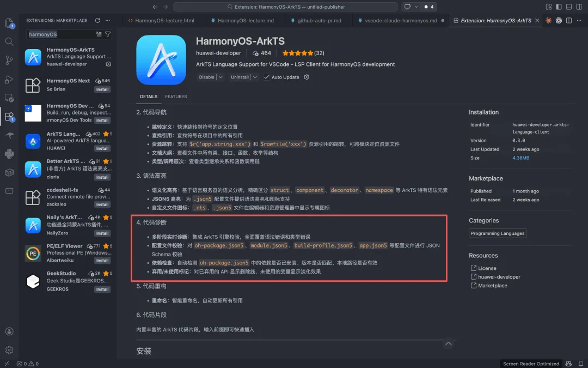The height and width of the screenshot is (368, 588).
Task: Open the vscode-claude-harmonyos.md editor tab
Action: pyautogui.click(x=401, y=20)
